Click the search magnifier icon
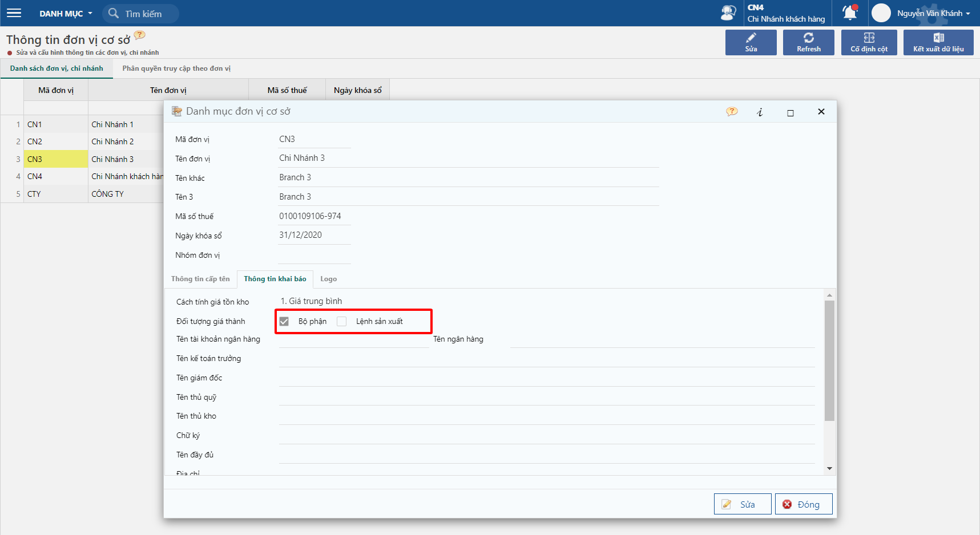 tap(114, 13)
